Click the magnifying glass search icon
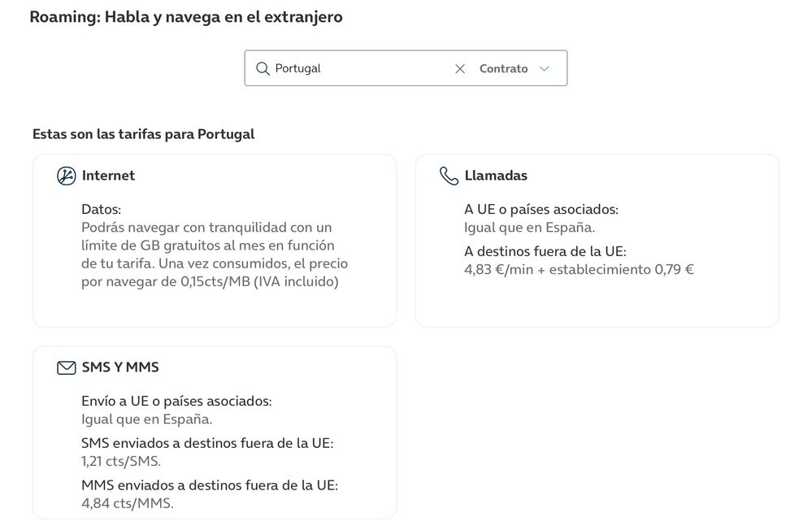The height and width of the screenshot is (526, 812). pyautogui.click(x=263, y=69)
